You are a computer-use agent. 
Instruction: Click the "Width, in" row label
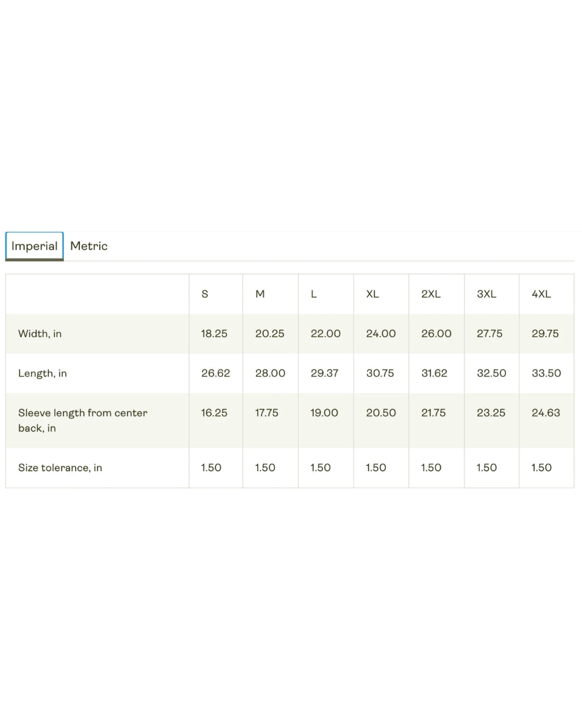pos(40,334)
